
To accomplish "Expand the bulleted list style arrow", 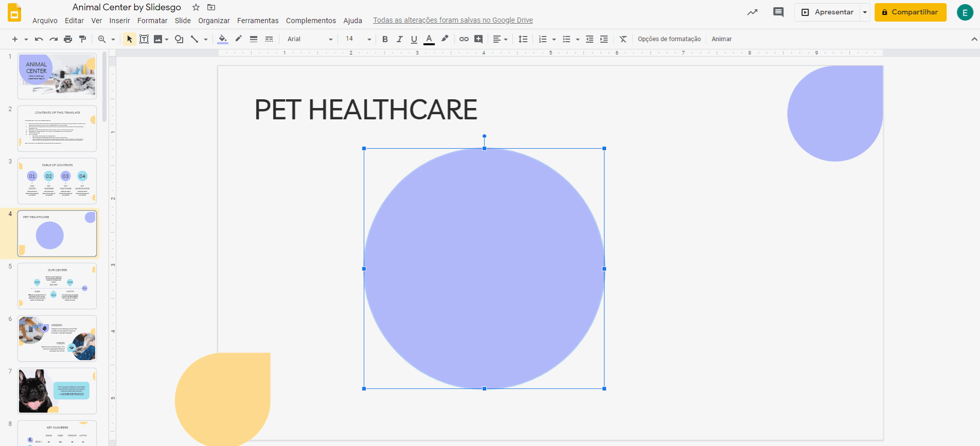I will click(578, 40).
